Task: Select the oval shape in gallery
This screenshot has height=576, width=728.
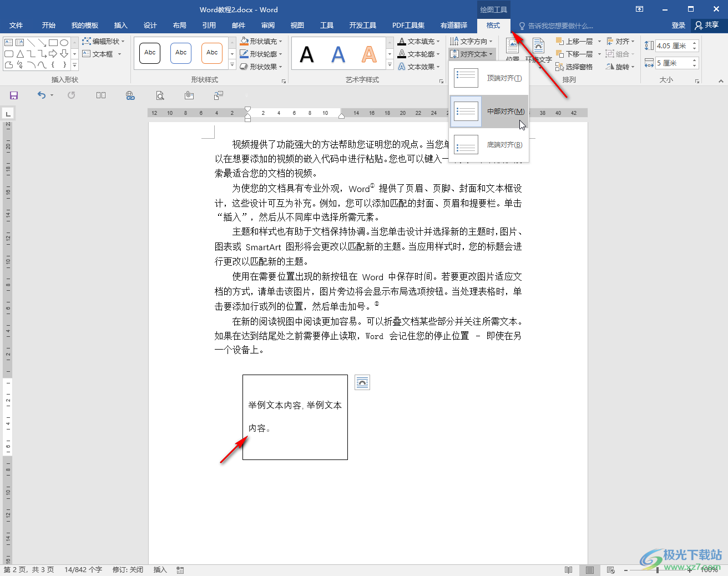Action: [x=64, y=42]
